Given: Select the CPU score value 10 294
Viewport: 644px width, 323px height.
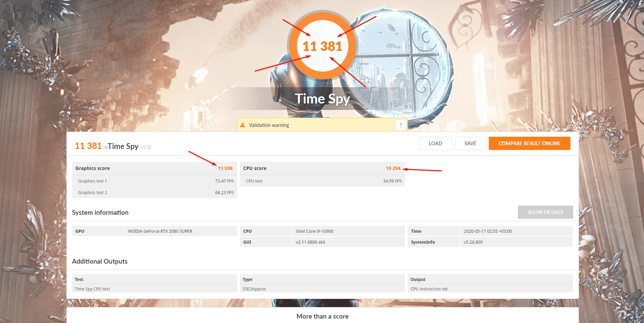Looking at the screenshot, I should (x=393, y=168).
